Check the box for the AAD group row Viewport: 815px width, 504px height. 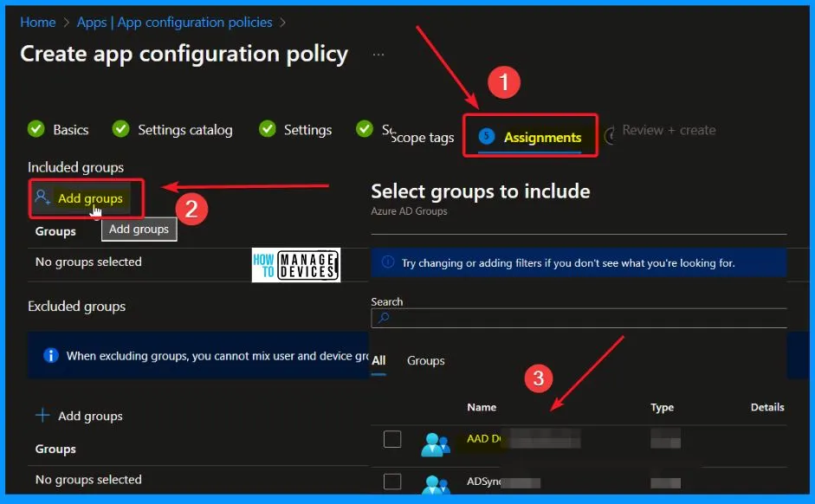tap(392, 439)
